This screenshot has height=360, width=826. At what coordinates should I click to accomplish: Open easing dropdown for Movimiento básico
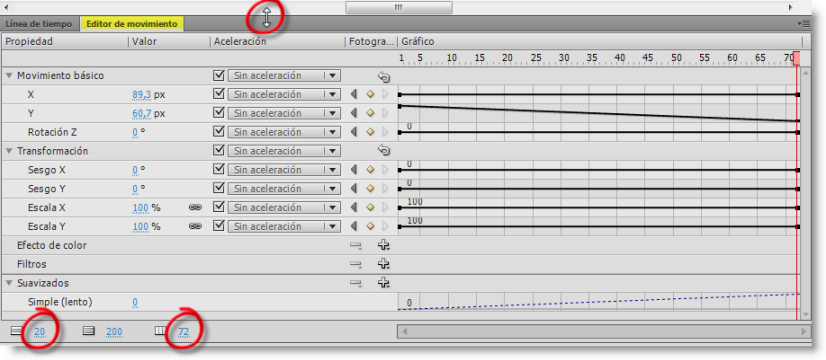[284, 76]
